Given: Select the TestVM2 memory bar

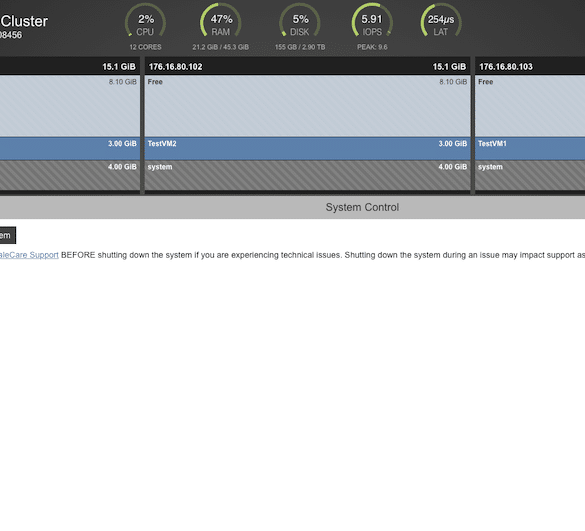Looking at the screenshot, I should pos(307,149).
